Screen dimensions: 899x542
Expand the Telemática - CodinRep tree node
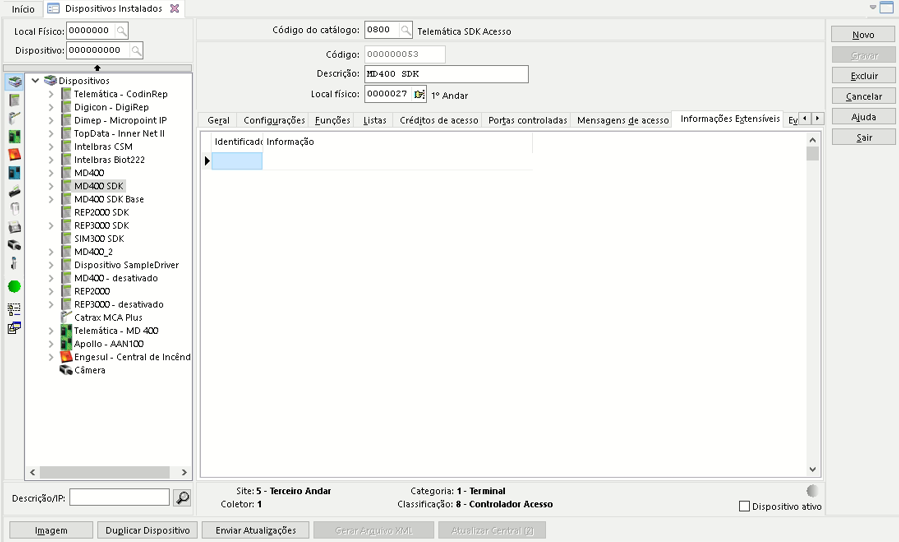[x=51, y=94]
